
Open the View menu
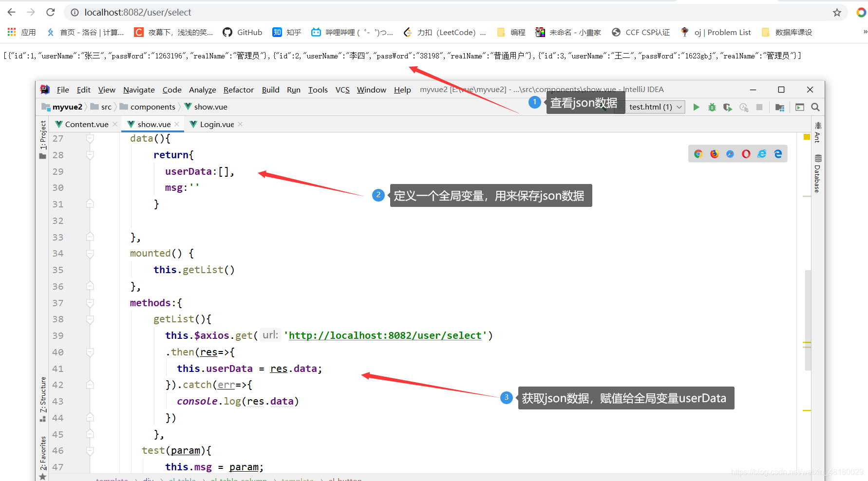point(107,90)
